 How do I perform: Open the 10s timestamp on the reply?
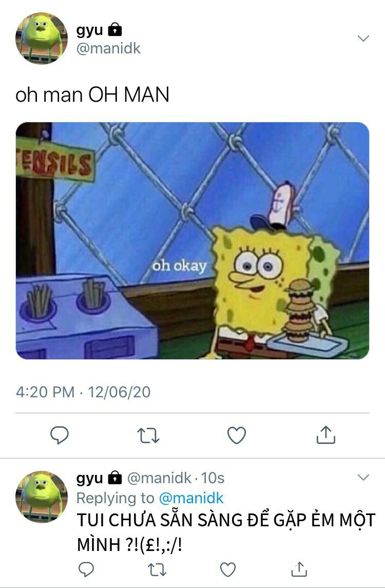click(213, 478)
